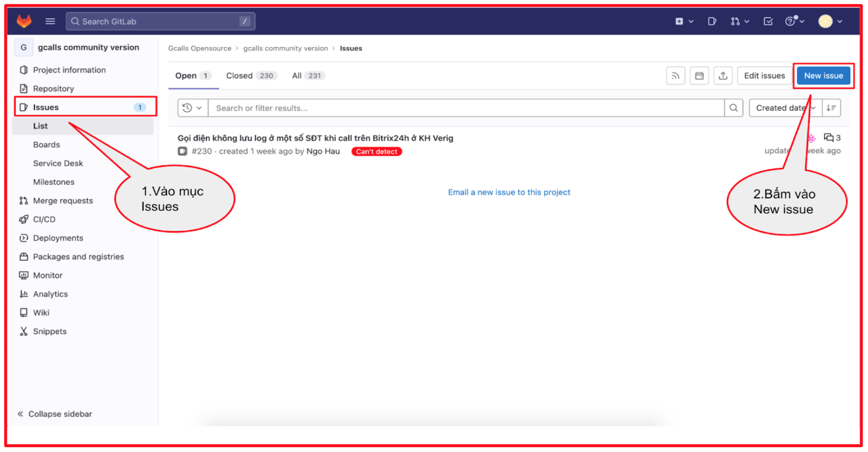Collapse the sidebar
Viewport: 868px width, 452px height.
pos(55,414)
